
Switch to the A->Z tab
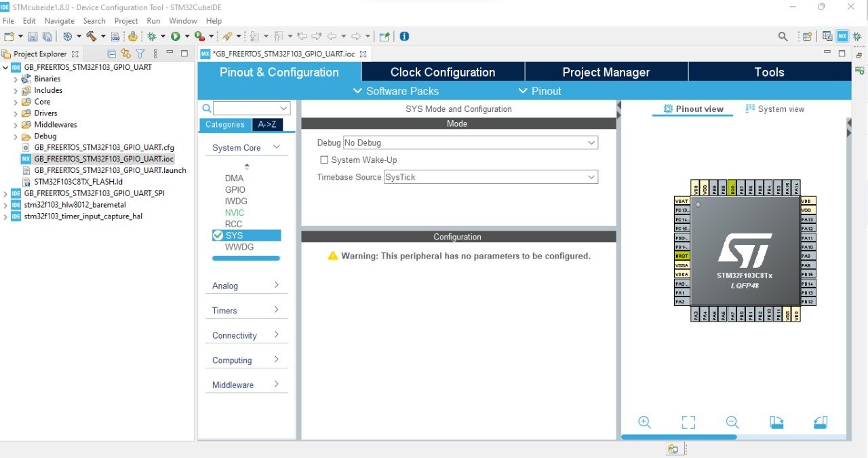point(267,125)
